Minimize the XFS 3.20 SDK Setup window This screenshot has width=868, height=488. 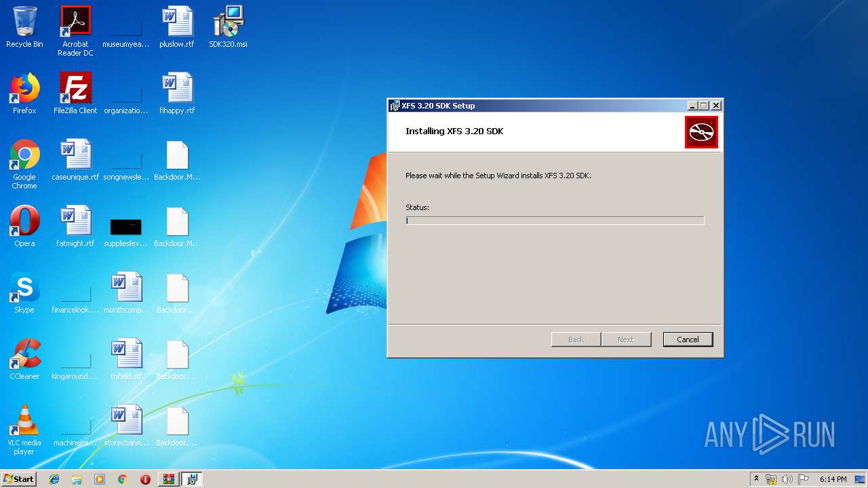pyautogui.click(x=692, y=106)
